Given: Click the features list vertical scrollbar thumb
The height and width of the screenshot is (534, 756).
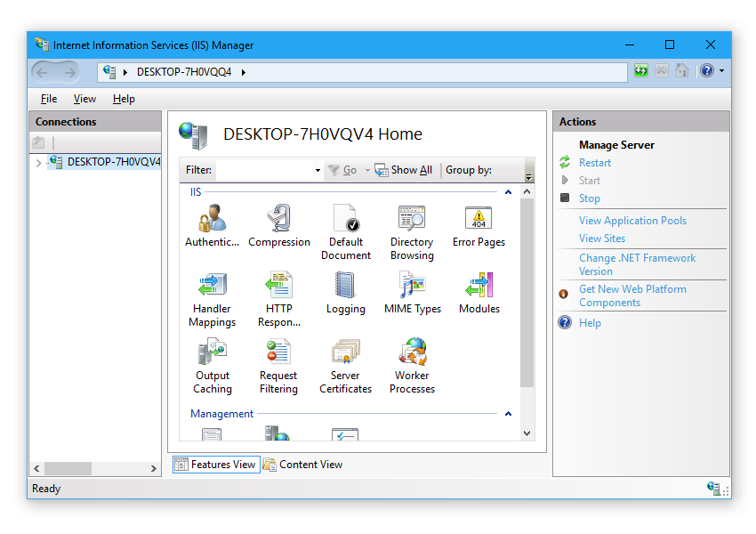Looking at the screenshot, I should click(x=527, y=293).
